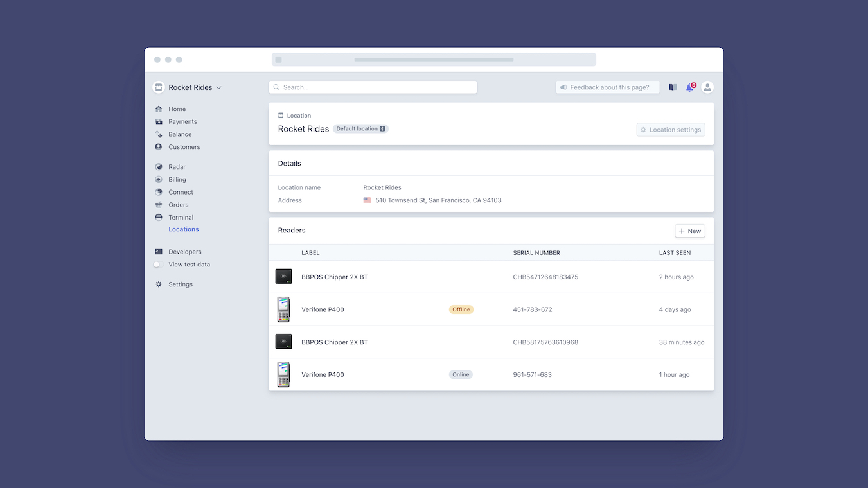Open Customers from the sidebar icon
The height and width of the screenshot is (488, 868).
[x=157, y=146]
